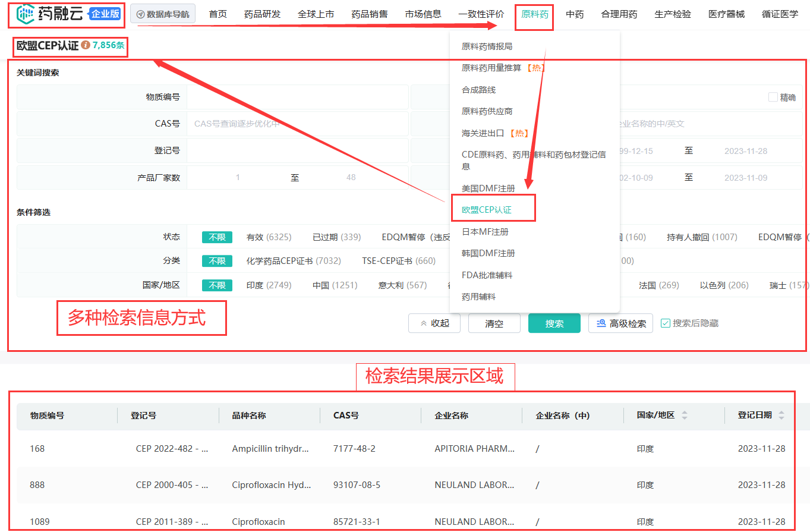Click the 药融云 logo icon
The width and height of the screenshot is (810, 532).
[25, 15]
